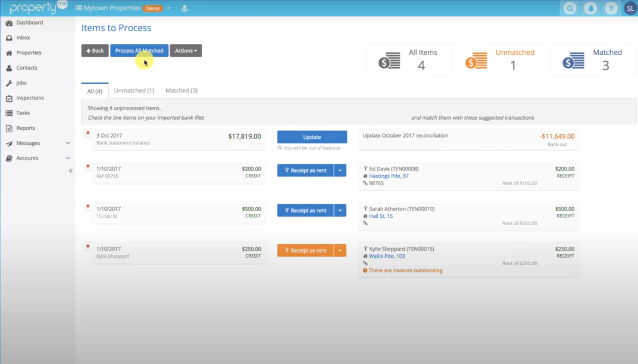Remove the Ref 98765 line item
The image size is (638, 364).
coord(88,166)
